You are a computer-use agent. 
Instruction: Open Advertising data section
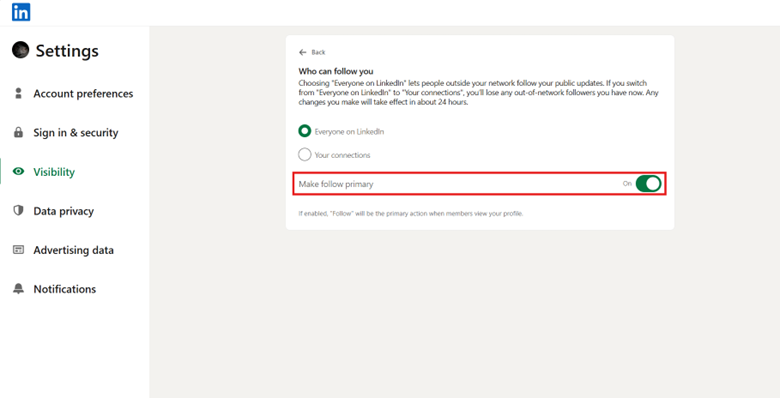[73, 250]
